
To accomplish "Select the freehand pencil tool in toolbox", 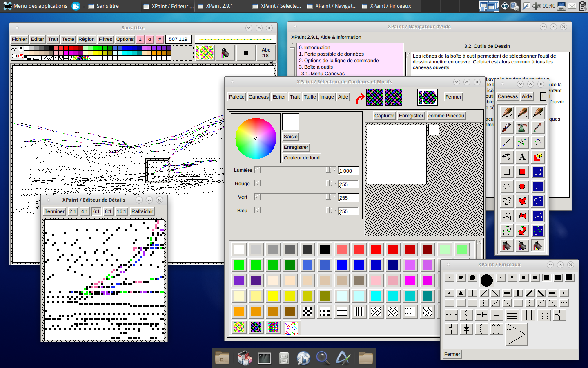I will click(507, 112).
